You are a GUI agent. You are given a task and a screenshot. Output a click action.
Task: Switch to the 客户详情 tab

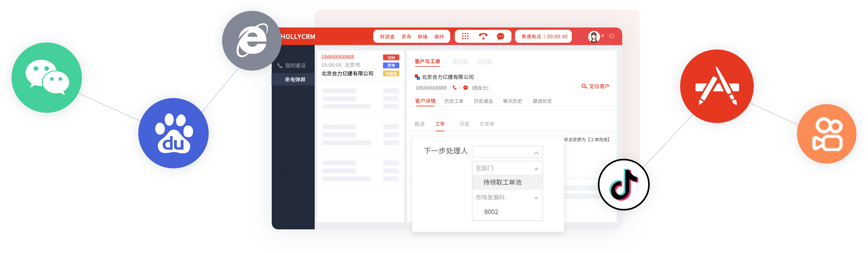[x=425, y=101]
